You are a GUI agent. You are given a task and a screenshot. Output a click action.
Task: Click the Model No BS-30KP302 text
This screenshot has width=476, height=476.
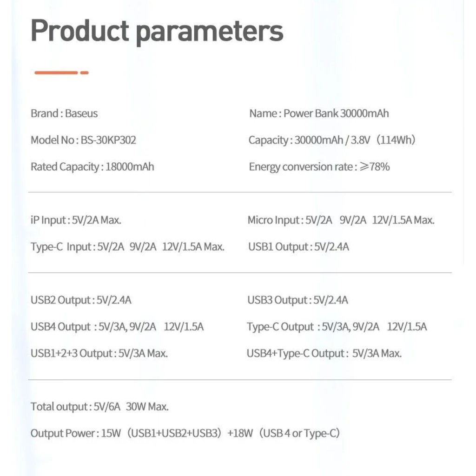(x=83, y=140)
